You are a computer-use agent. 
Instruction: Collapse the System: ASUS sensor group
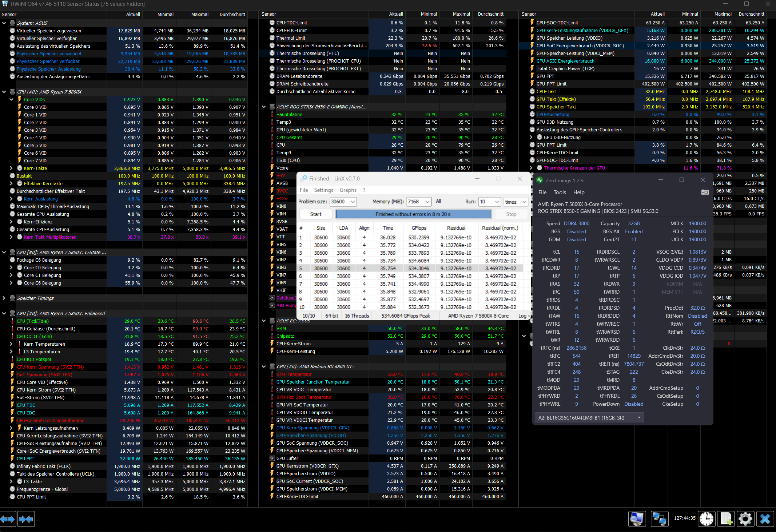tap(4, 23)
